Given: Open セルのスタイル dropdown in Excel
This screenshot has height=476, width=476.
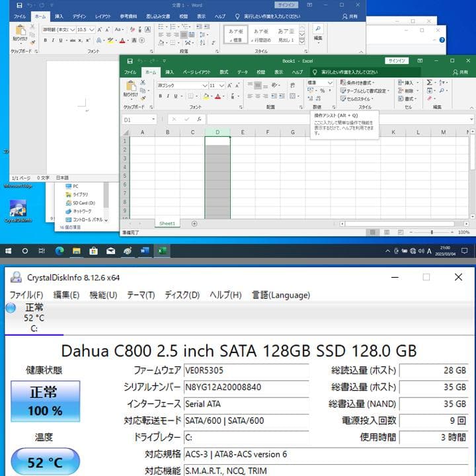Looking at the screenshot, I should click(x=356, y=99).
